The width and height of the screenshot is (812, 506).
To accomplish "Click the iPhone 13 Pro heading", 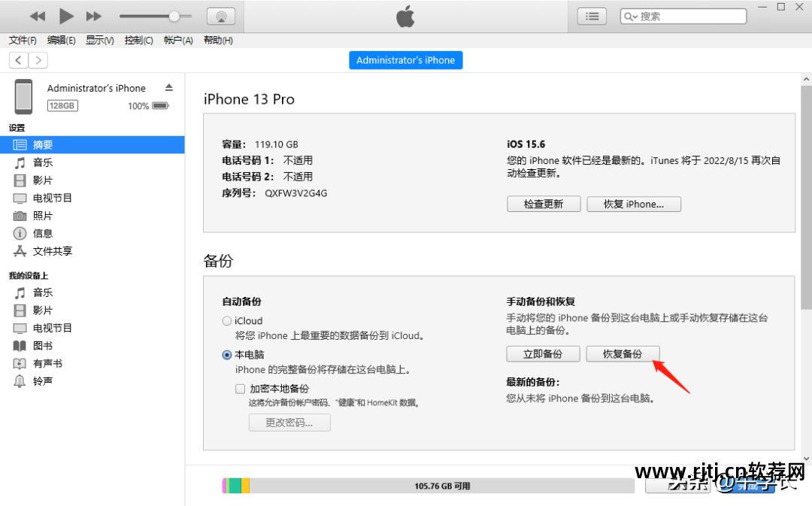I will click(x=249, y=99).
